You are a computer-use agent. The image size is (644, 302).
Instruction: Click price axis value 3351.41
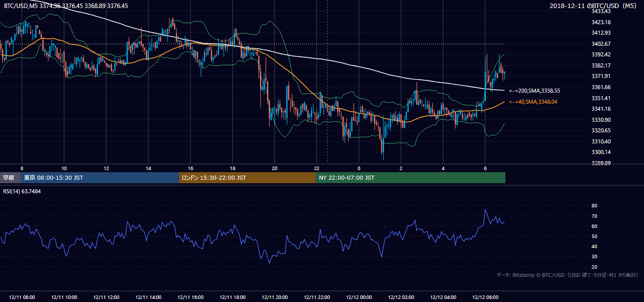601,98
